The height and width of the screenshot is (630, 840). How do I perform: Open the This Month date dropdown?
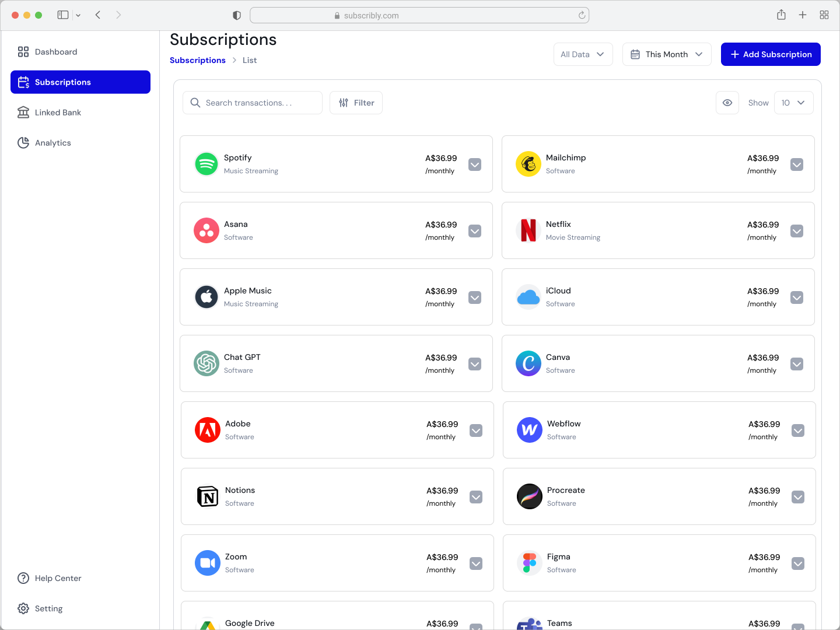tap(667, 54)
